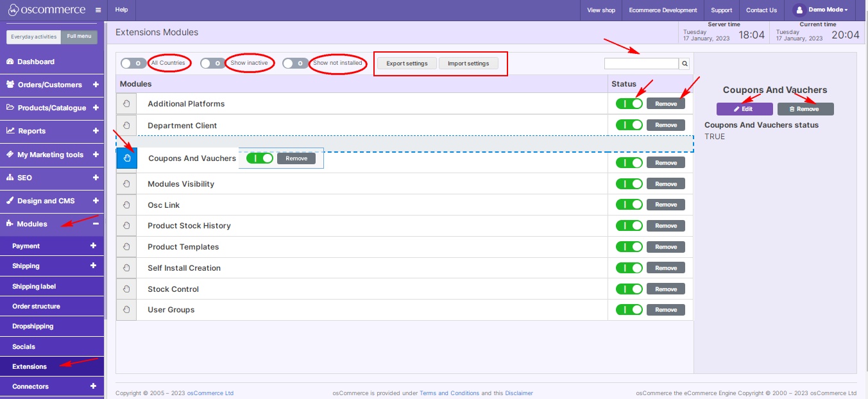The image size is (868, 399).
Task: Open the Demo Mode dropdown
Action: [x=828, y=10]
